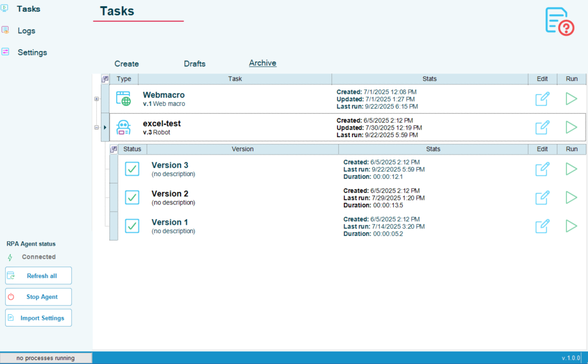Toggle the Version 1 status checkbox

pos(132,226)
